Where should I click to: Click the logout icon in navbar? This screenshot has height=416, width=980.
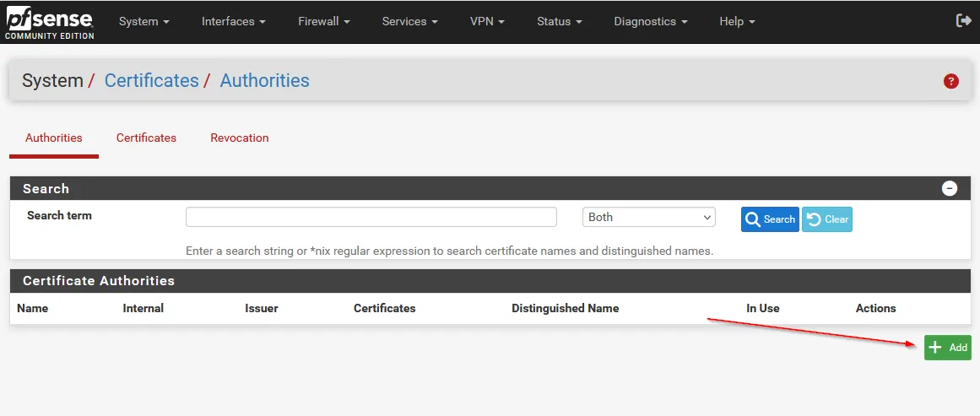[963, 21]
